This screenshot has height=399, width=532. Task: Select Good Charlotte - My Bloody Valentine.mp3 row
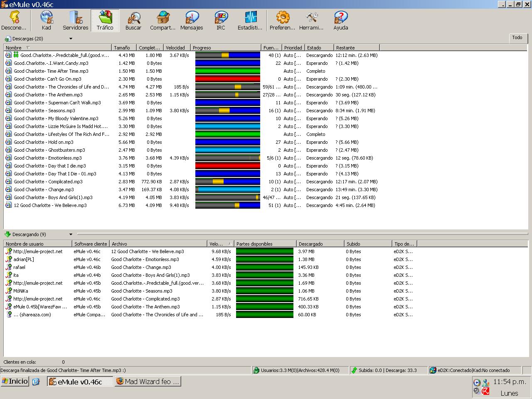coord(191,118)
